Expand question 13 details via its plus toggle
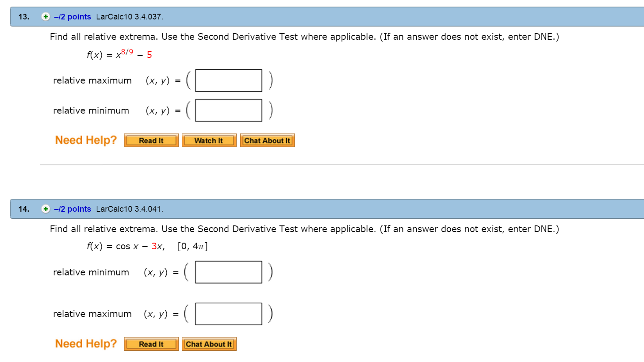644x362 pixels. pyautogui.click(x=45, y=17)
